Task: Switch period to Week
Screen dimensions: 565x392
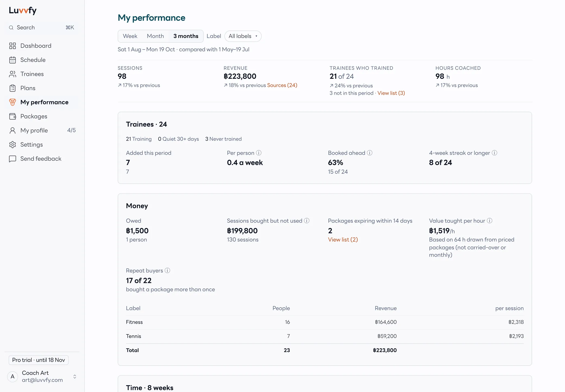Action: point(130,36)
